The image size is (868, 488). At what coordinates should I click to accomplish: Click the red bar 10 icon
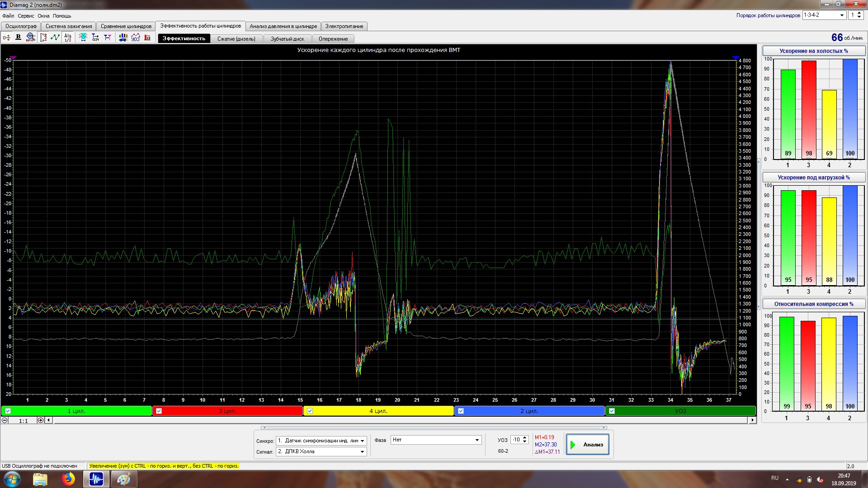[147, 38]
